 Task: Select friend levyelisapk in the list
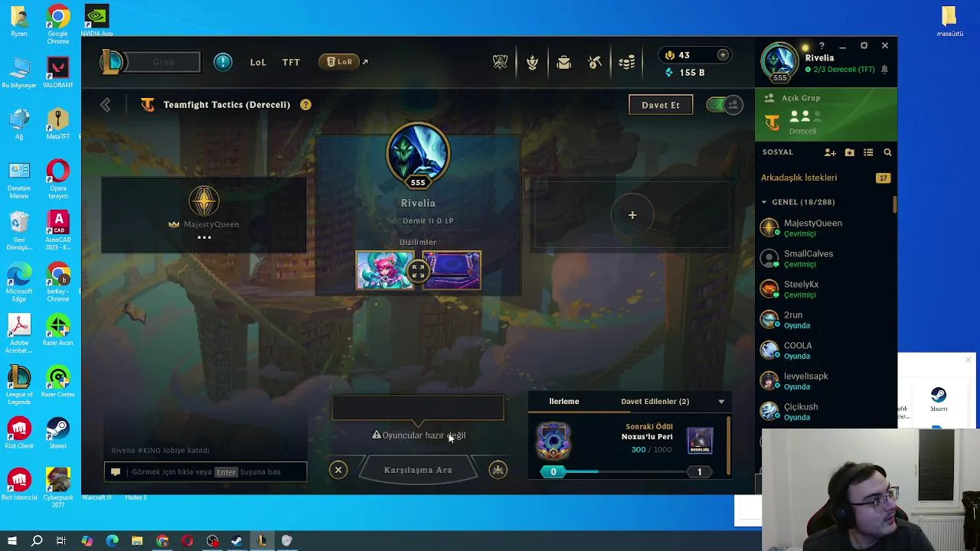(x=825, y=381)
